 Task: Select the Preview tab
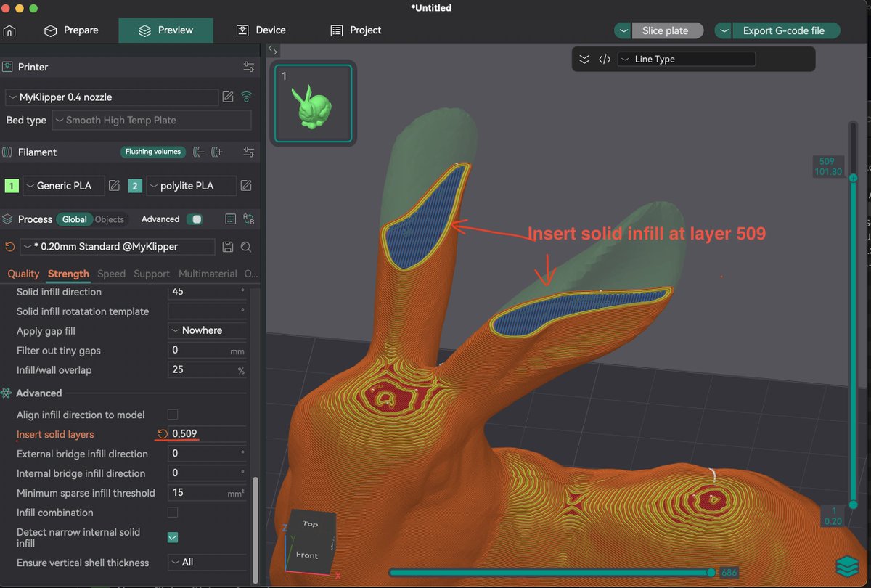[166, 30]
